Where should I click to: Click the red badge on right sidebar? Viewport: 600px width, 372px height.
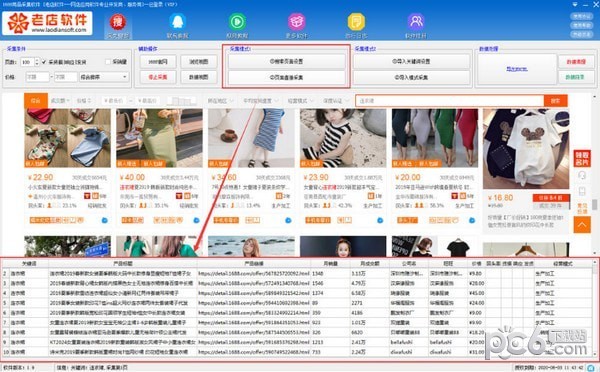click(582, 158)
